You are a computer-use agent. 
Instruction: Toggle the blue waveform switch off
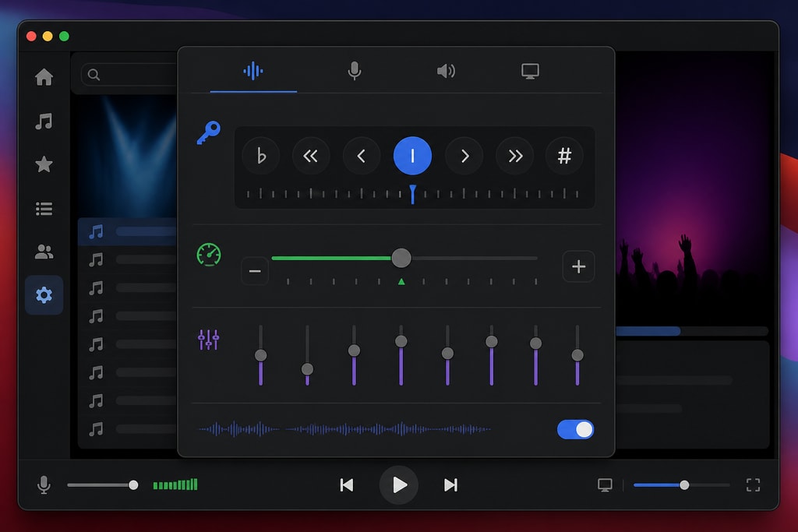(575, 430)
